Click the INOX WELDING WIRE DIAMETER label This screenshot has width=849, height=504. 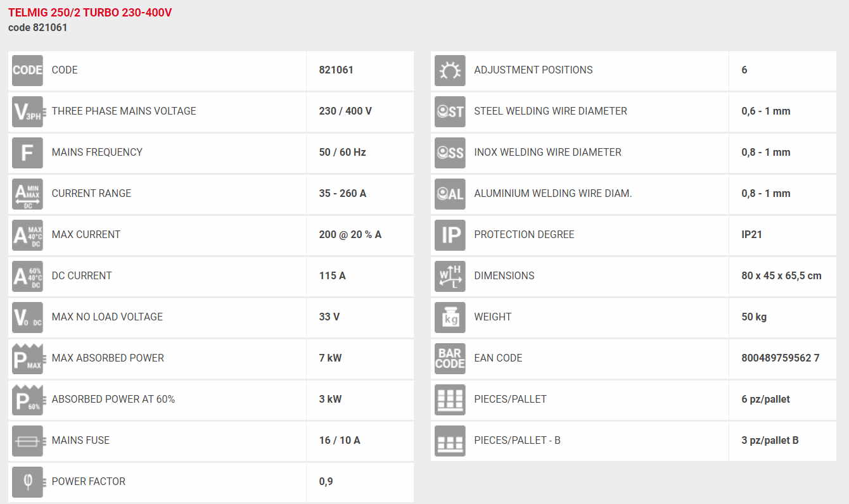click(548, 152)
